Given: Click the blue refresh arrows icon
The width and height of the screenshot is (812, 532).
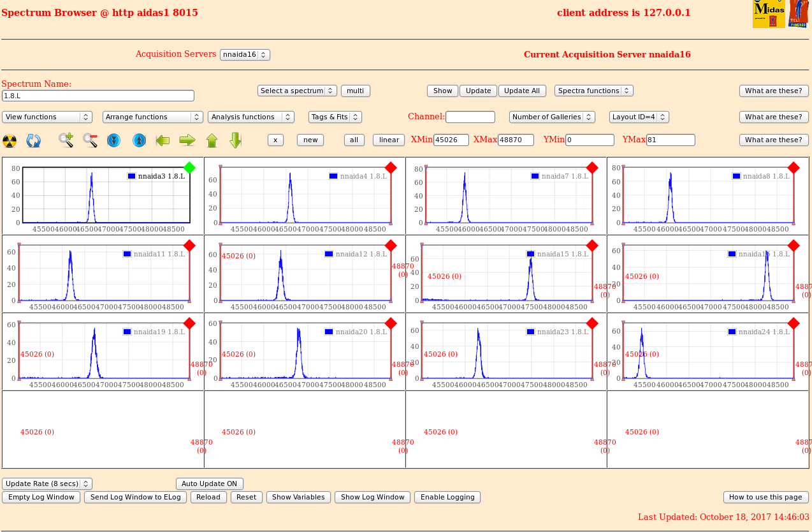Looking at the screenshot, I should click(34, 140).
